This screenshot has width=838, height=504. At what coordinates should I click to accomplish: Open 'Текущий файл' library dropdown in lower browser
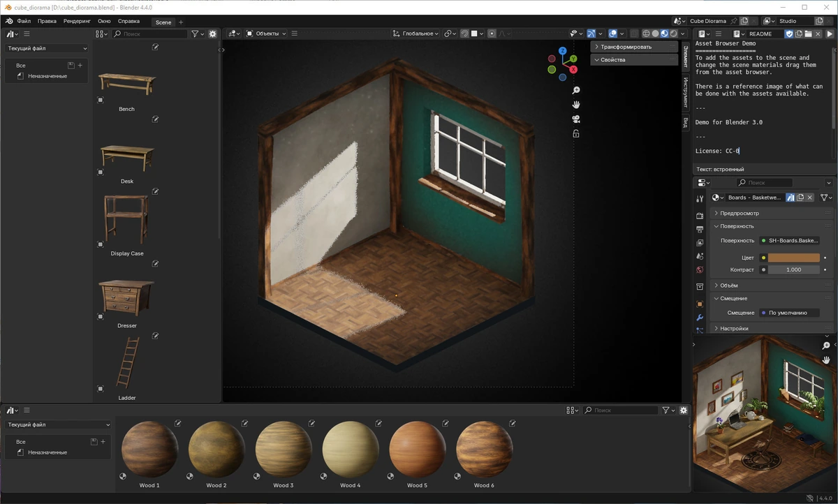[x=58, y=424]
